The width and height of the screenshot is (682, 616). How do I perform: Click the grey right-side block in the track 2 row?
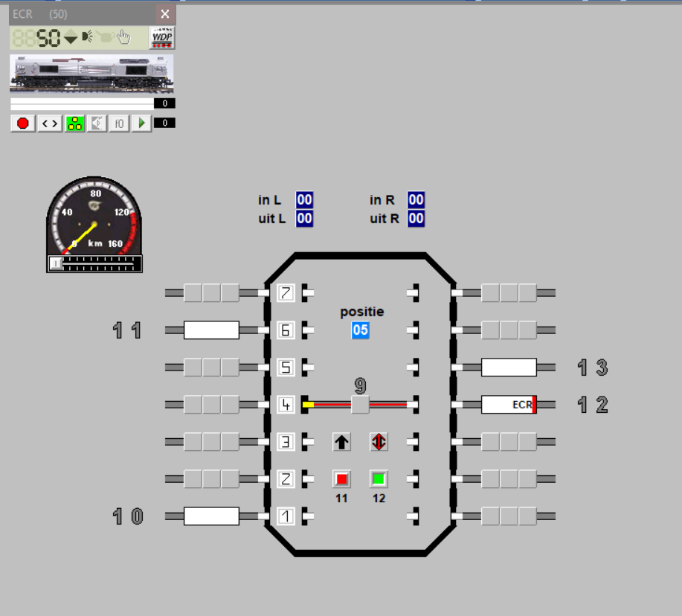(509, 479)
